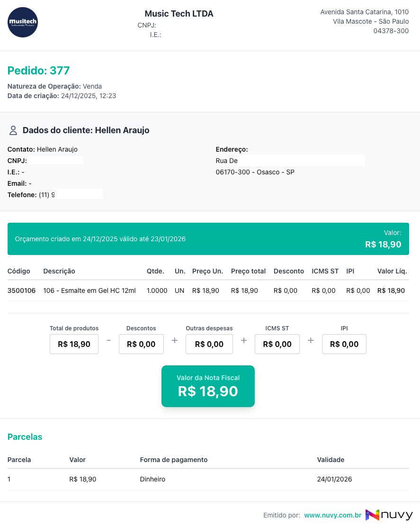Viewport: 420px width, 527px height.
Task: Select the Outras despesas value box
Action: point(209,344)
